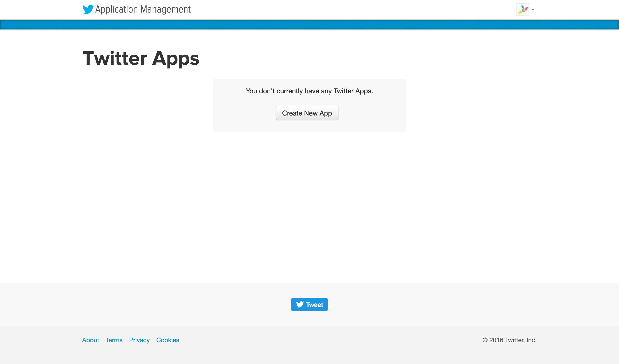The height and width of the screenshot is (364, 619).
Task: Click the Create New App button
Action: pos(307,113)
